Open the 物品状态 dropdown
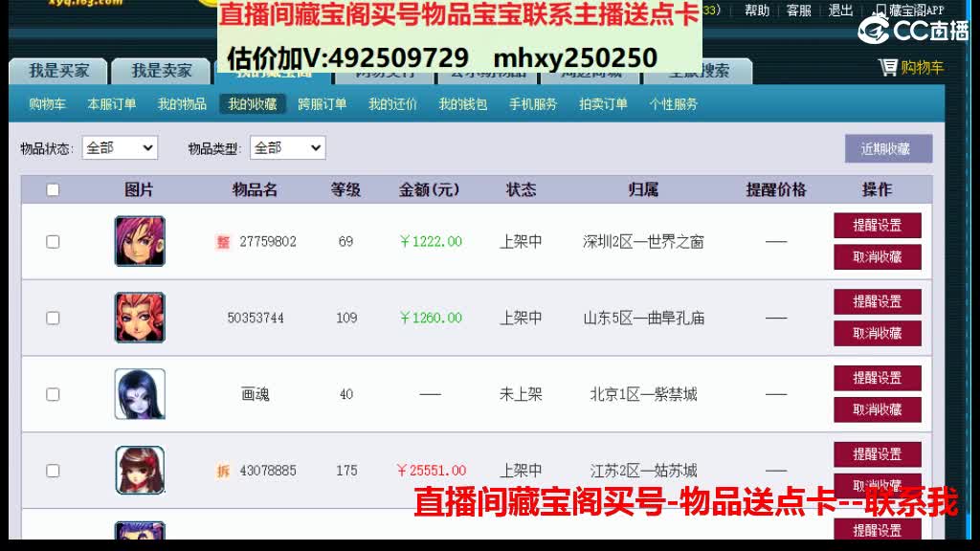The height and width of the screenshot is (551, 980). click(x=120, y=147)
